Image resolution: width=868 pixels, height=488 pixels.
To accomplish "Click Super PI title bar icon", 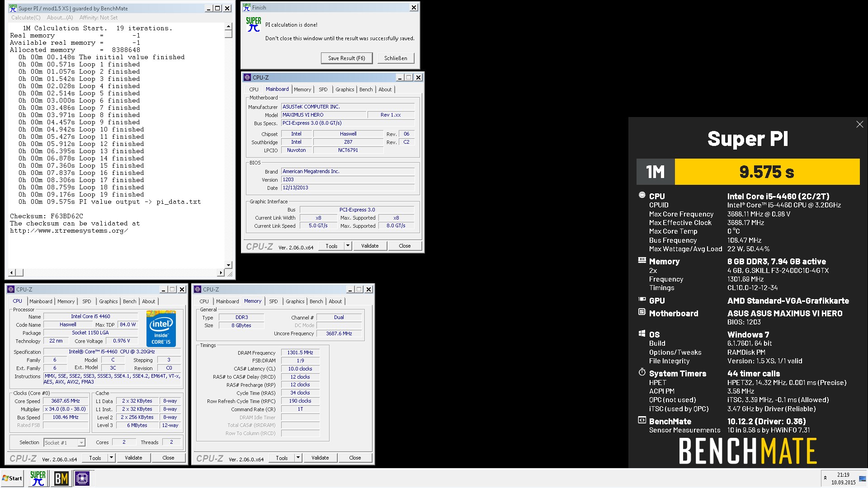I will point(13,8).
